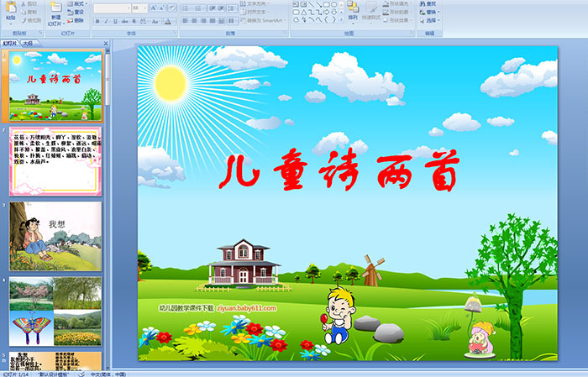Open the Font group dialog launcher

coord(175,34)
